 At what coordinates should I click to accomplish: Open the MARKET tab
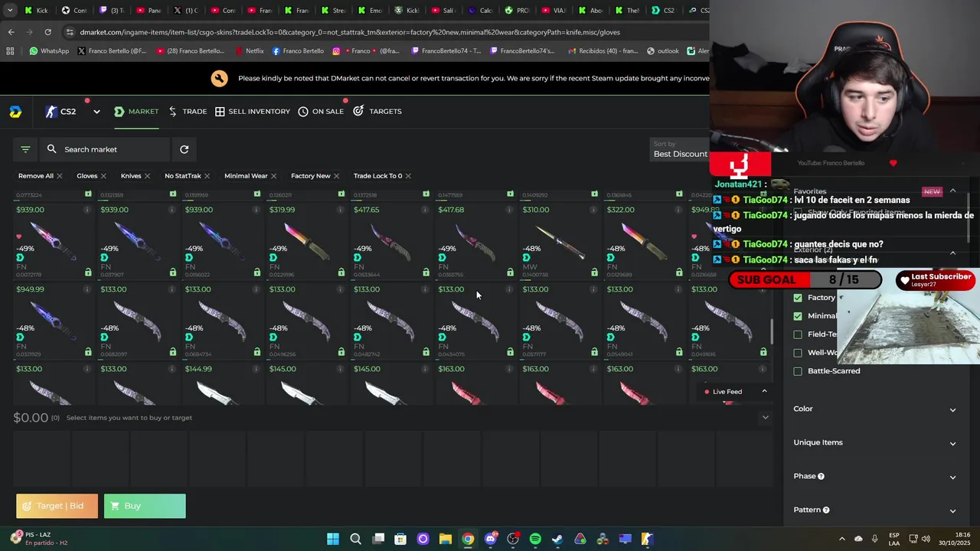coord(136,111)
